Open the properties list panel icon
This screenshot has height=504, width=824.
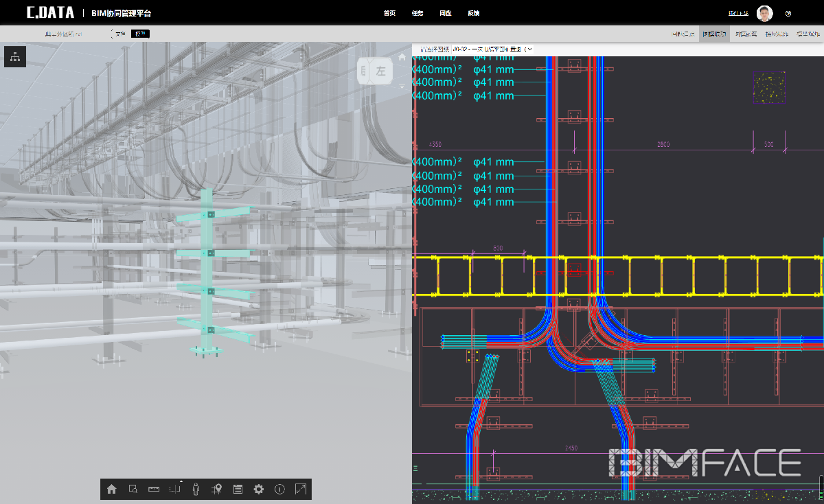pyautogui.click(x=238, y=490)
